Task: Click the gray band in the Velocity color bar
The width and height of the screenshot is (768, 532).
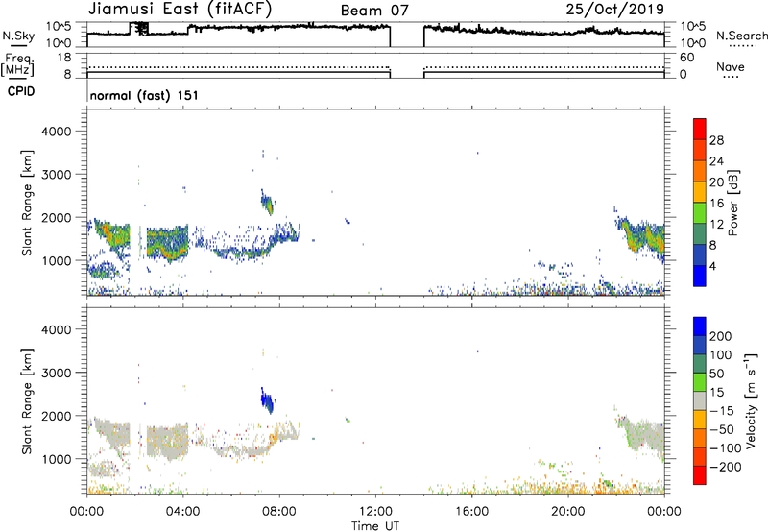Action: [700, 401]
